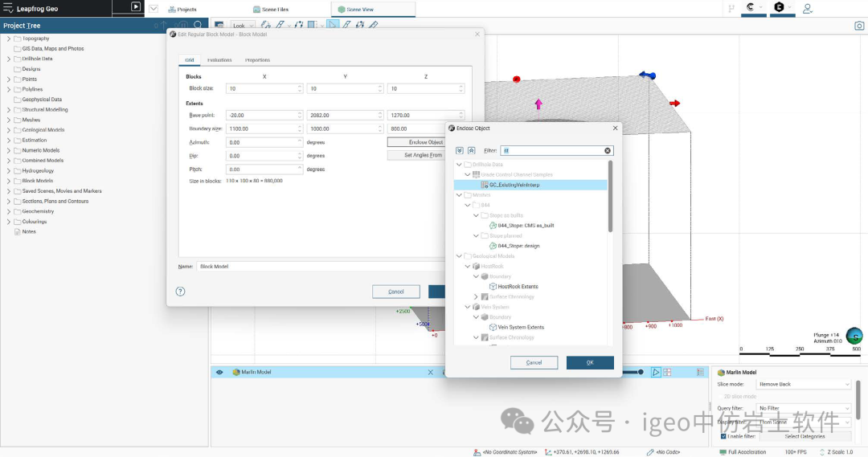Open the Slice mode dropdown
Screen dimensions: 868x457
tap(804, 385)
